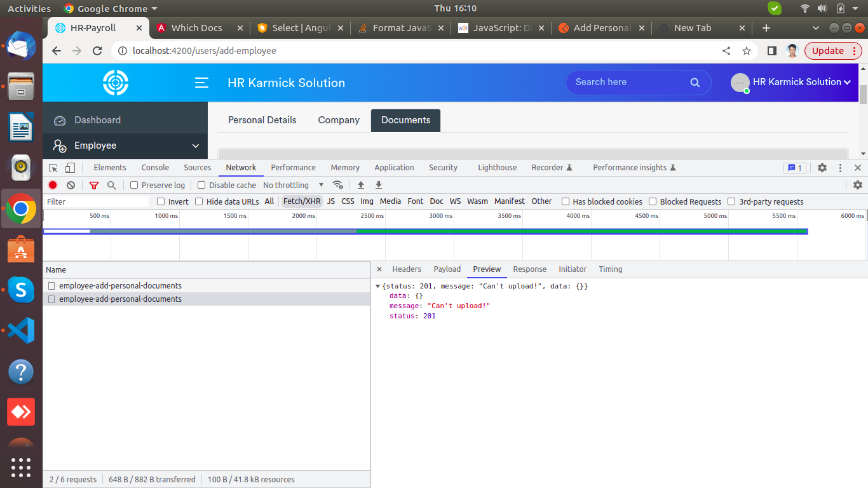The height and width of the screenshot is (488, 868).
Task: Tick the Hide data URLs checkbox
Action: pyautogui.click(x=199, y=201)
